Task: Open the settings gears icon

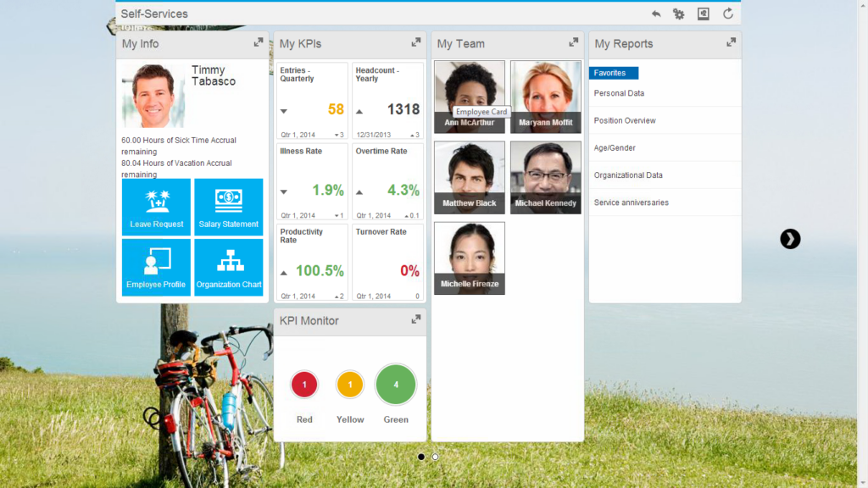Action: (679, 14)
